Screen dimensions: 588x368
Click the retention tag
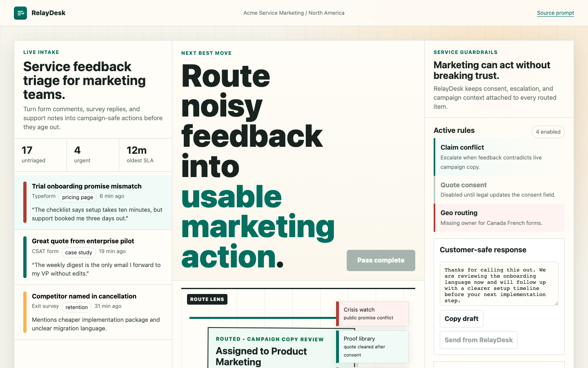click(x=77, y=307)
